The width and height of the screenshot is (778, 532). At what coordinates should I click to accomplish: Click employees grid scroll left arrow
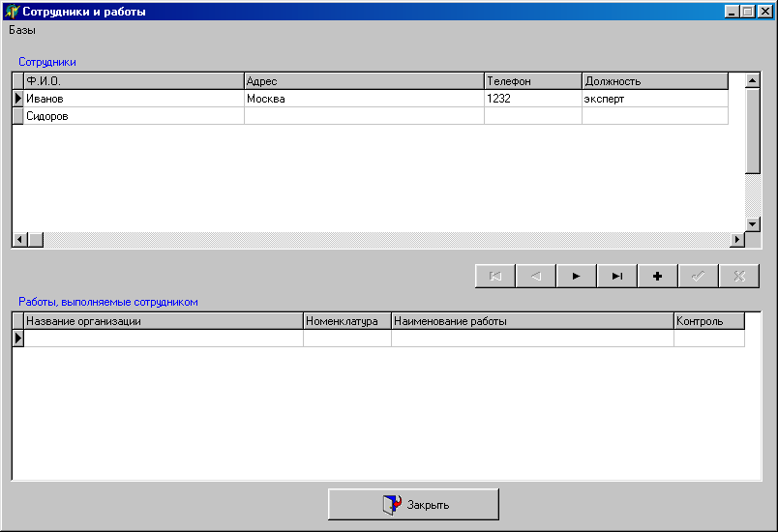(x=20, y=240)
